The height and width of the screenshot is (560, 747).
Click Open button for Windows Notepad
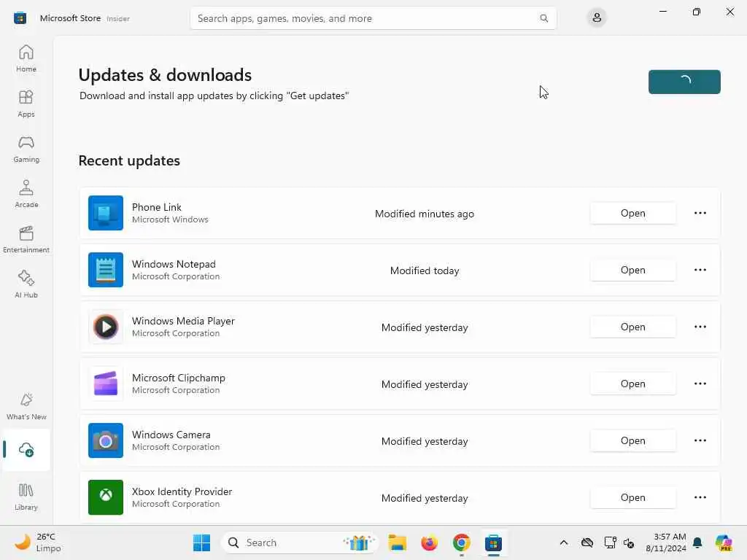pos(632,270)
